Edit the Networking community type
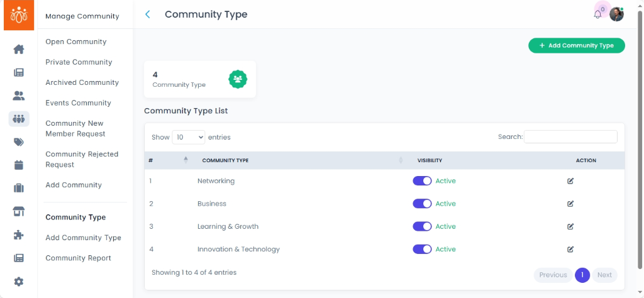 coord(570,181)
